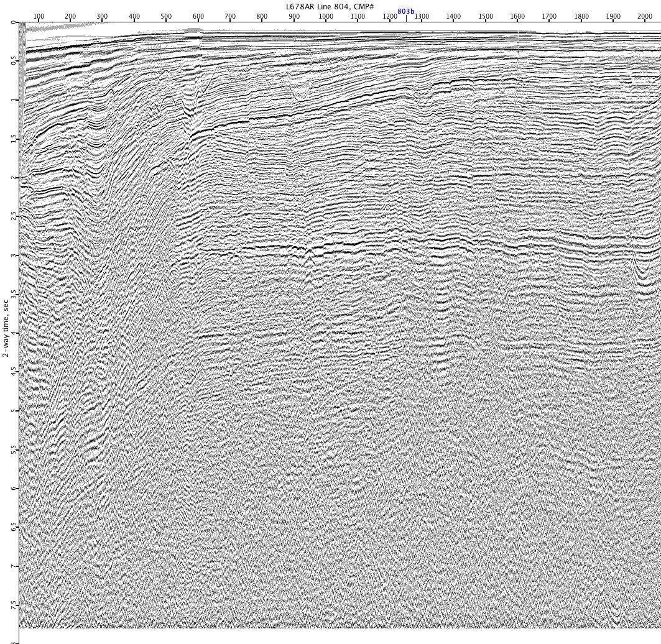
Task: Click the plot title L678AR Line 804
Action: pyautogui.click(x=330, y=6)
